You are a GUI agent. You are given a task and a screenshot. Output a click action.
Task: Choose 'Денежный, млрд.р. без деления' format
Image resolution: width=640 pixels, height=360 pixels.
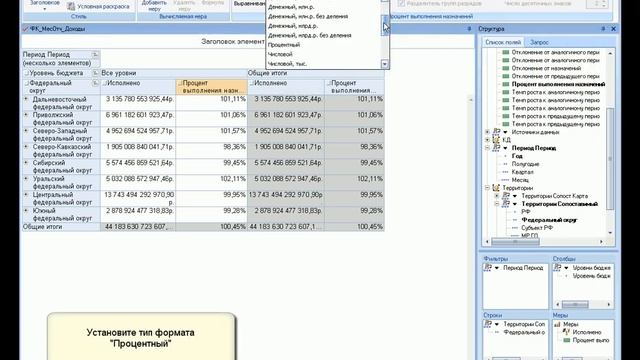pyautogui.click(x=309, y=36)
